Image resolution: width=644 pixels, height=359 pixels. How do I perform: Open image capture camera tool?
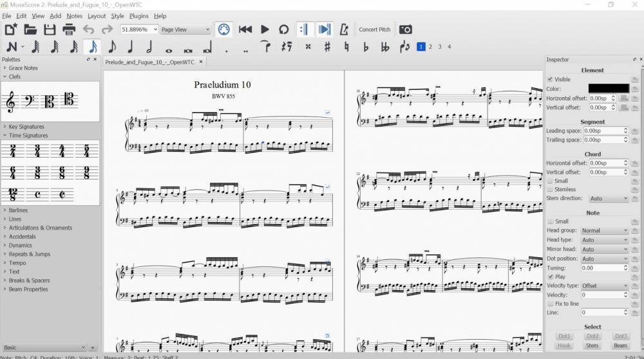405,30
